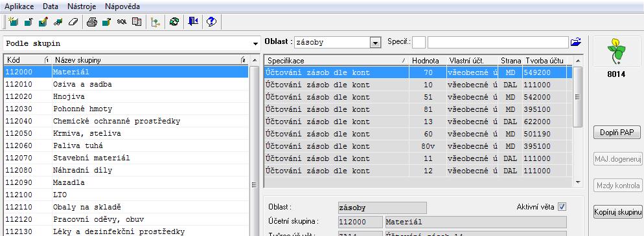Viewport: 644px width, 236px height.
Task: Click the specification table scroll down arrow
Action: (578, 182)
